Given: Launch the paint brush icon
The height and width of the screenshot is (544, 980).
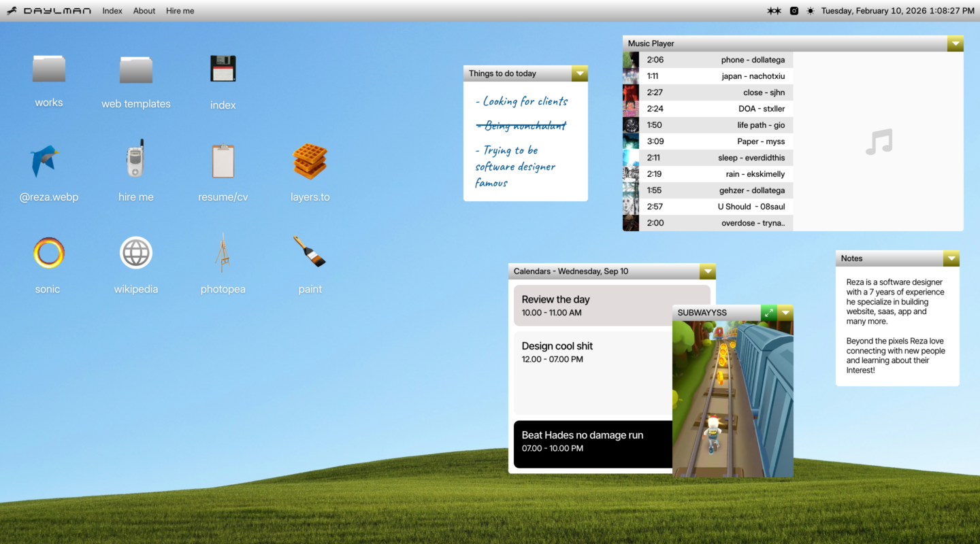Looking at the screenshot, I should (310, 252).
